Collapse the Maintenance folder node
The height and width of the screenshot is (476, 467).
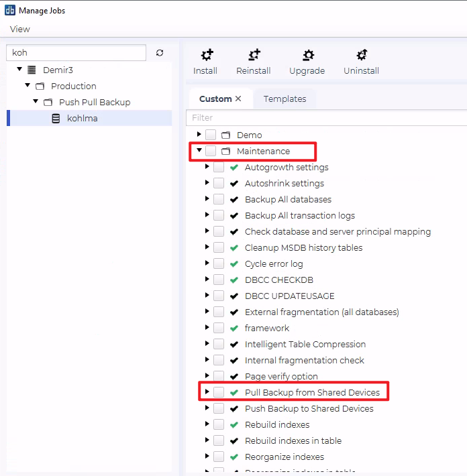tap(199, 152)
